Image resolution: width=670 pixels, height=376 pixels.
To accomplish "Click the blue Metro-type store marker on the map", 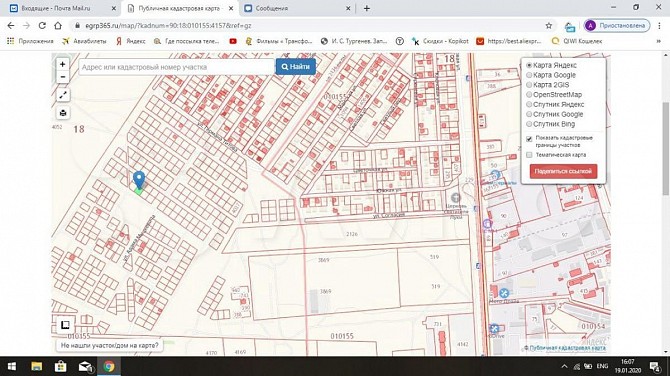I will point(504,293).
